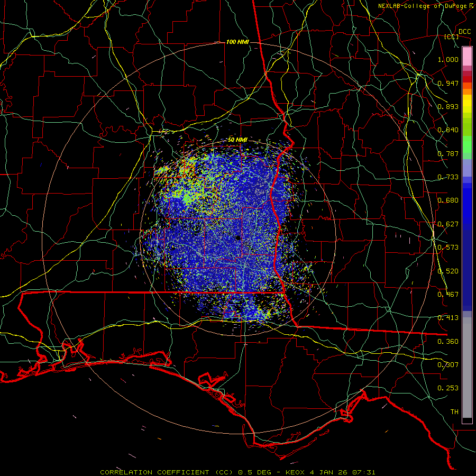Viewport: 476px width, 476px height.
Task: Select the 0.893 legend value
Action: [448, 106]
